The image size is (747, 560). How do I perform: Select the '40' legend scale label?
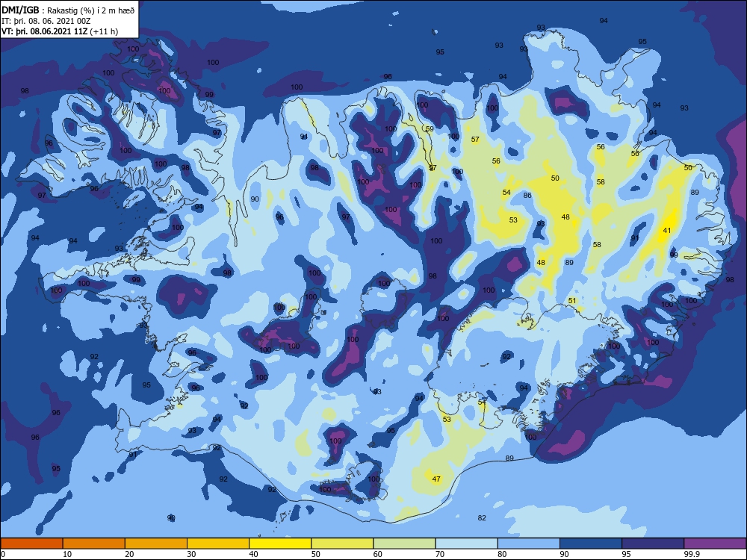[x=253, y=554]
